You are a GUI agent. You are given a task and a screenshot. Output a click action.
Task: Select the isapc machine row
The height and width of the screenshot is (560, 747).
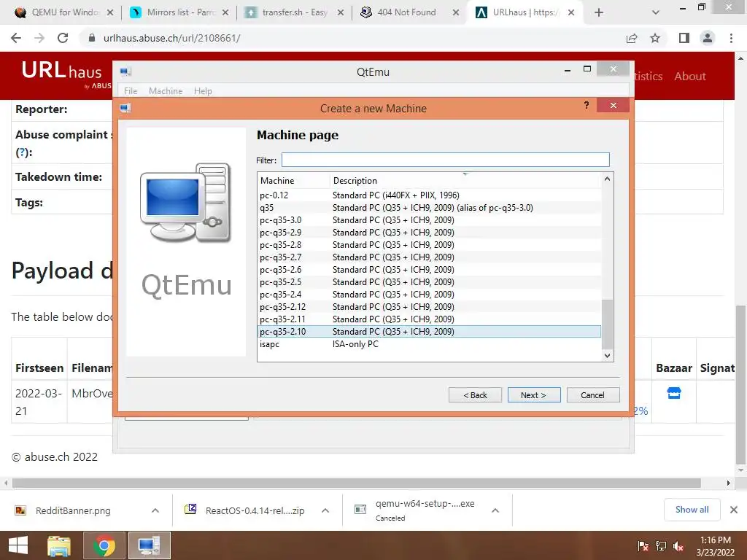tap(429, 344)
